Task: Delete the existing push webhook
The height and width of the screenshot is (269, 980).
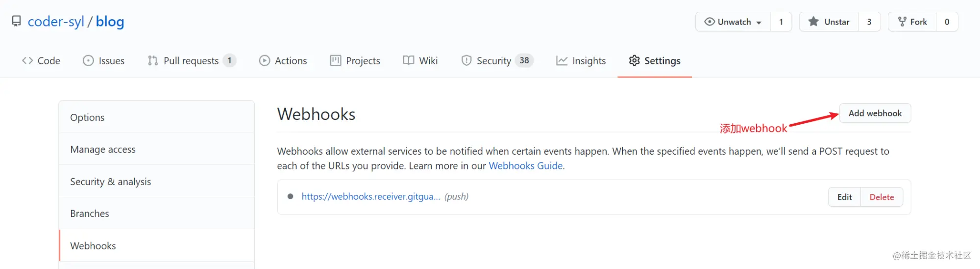Action: point(882,197)
